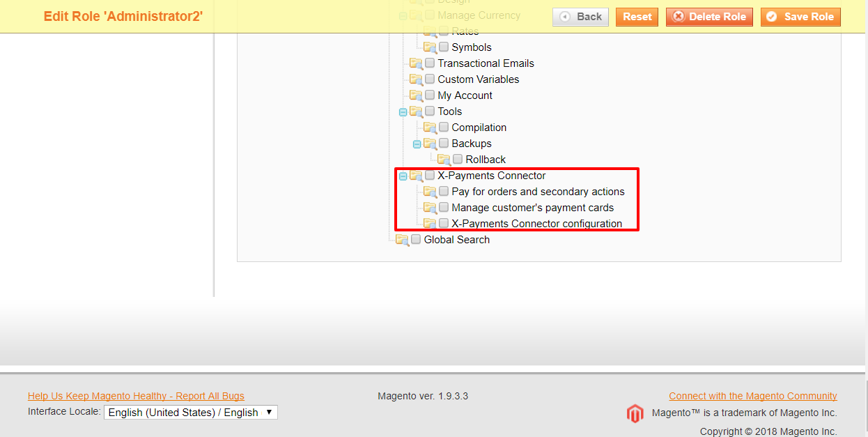The width and height of the screenshot is (868, 437).
Task: Select Backups tree label
Action: tap(472, 144)
